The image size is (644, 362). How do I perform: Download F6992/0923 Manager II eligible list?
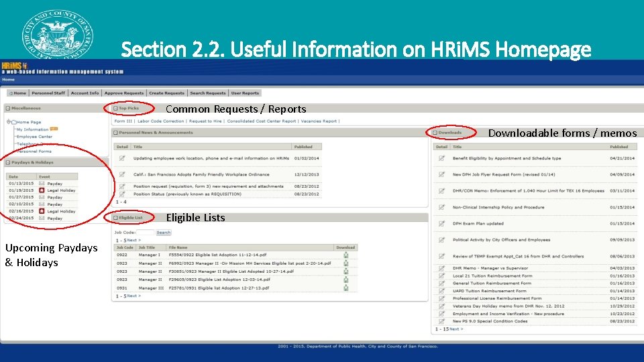[x=346, y=263]
